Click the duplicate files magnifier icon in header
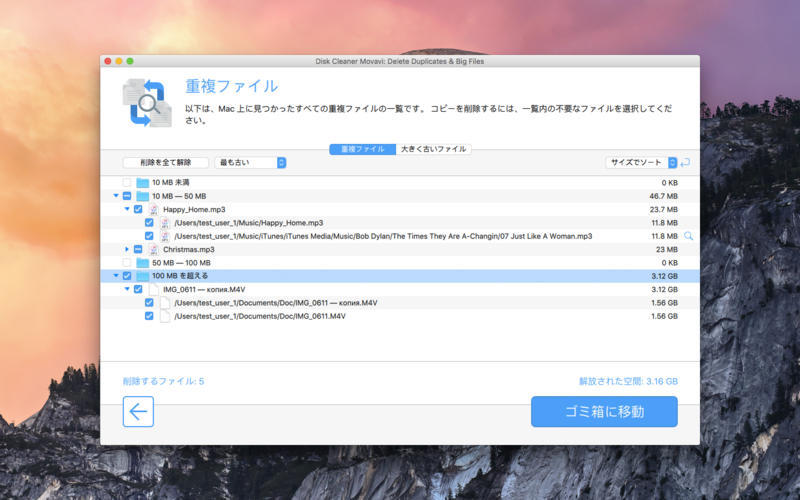800x500 pixels. pyautogui.click(x=147, y=103)
